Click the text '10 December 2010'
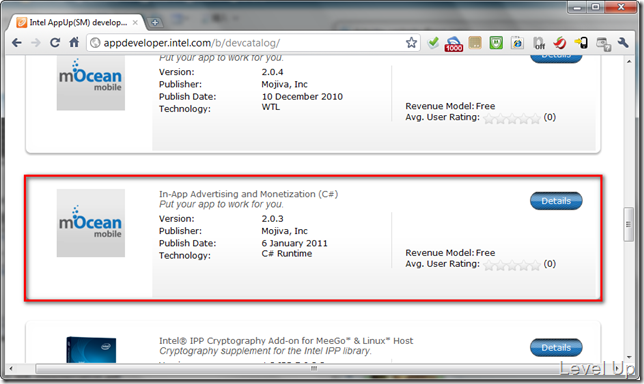This screenshot has width=644, height=384. tap(302, 97)
